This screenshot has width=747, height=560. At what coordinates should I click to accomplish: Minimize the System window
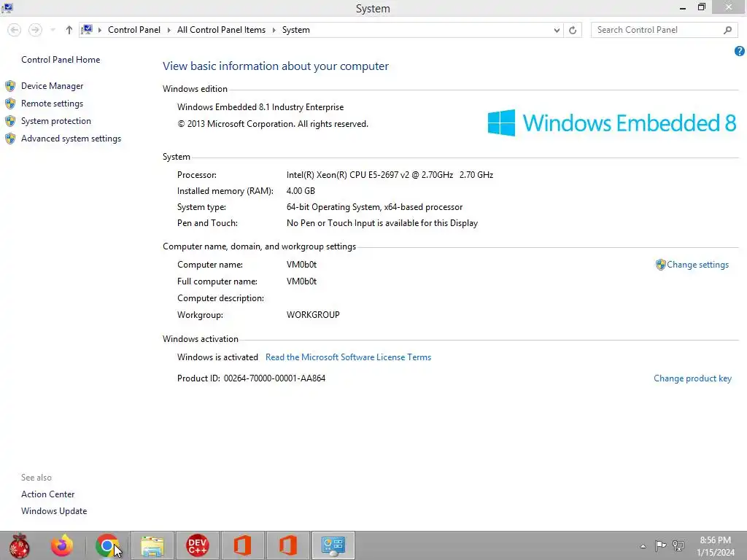coord(683,8)
